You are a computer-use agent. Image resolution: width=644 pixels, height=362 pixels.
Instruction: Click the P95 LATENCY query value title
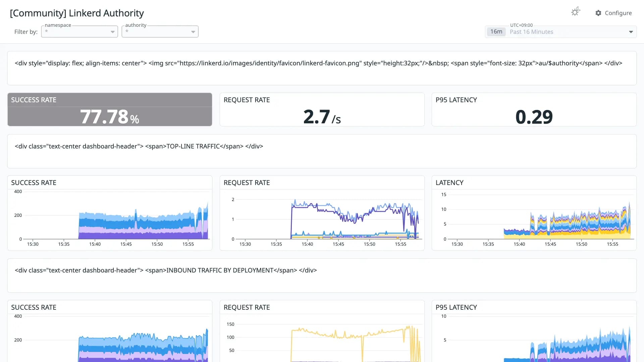click(456, 100)
